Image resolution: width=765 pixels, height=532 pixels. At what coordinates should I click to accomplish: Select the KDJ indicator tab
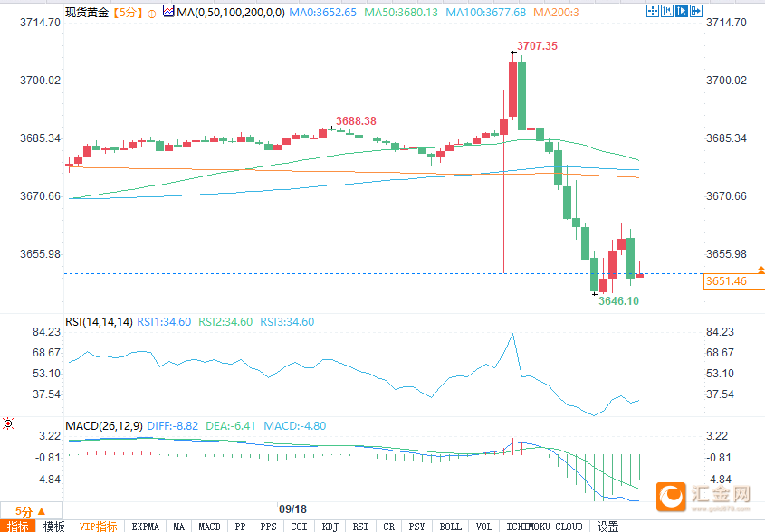click(x=330, y=527)
